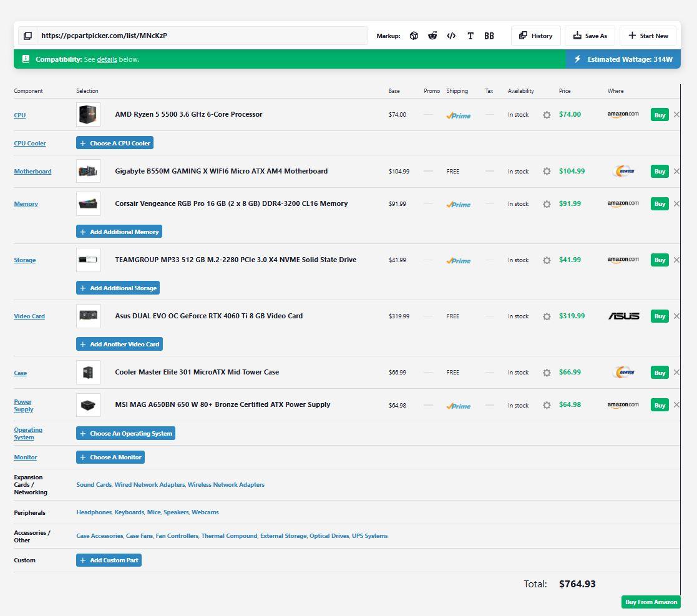Open Headphones link
Viewport: 697px width, 616px height.
(94, 512)
